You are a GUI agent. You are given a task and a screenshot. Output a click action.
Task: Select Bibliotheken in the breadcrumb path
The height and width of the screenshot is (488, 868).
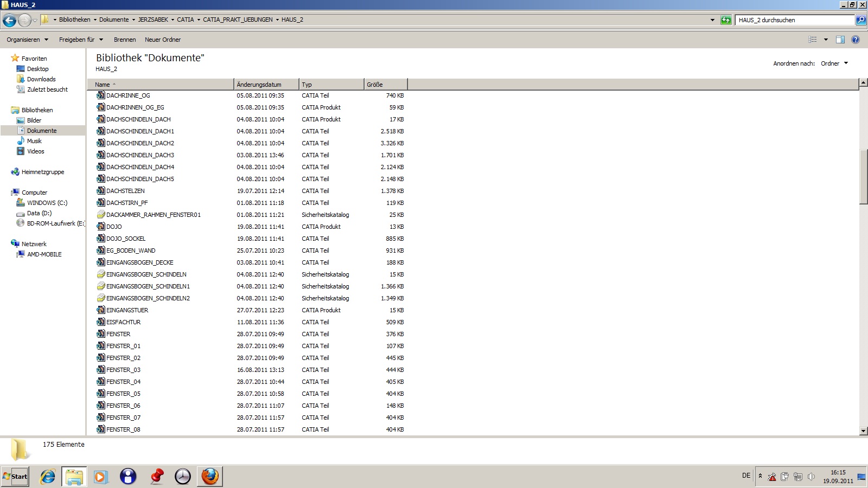point(75,20)
